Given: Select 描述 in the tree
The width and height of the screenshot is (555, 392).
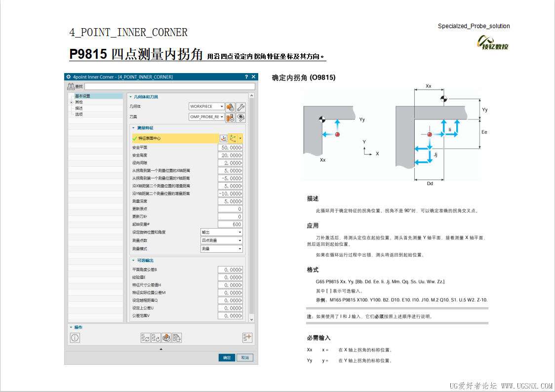Looking at the screenshot, I should point(79,108).
